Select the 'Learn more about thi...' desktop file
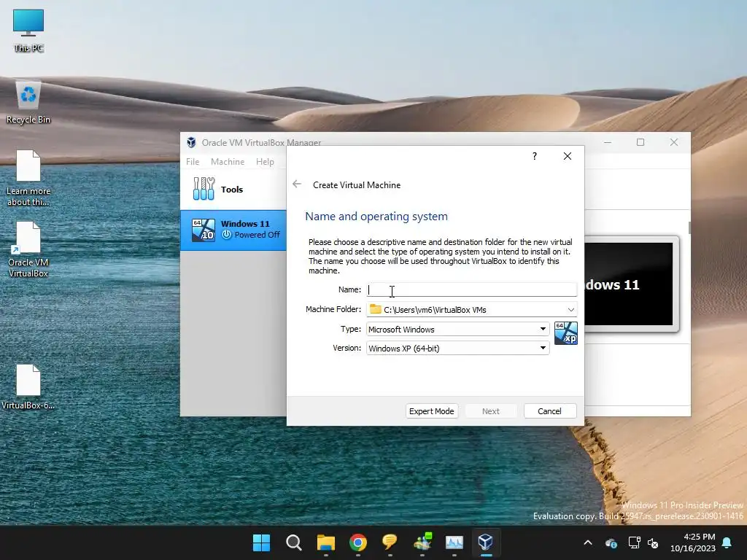 [x=28, y=178]
